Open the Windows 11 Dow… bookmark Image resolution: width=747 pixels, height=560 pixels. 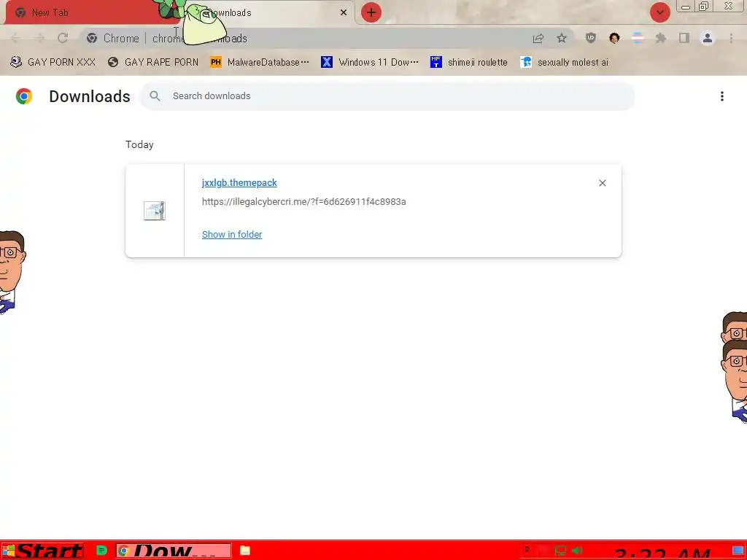[370, 62]
